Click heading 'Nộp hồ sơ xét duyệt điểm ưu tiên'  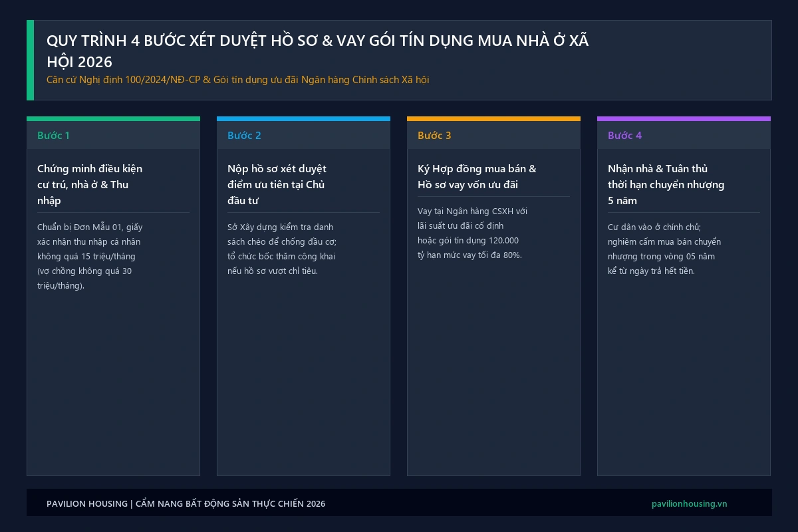click(277, 185)
